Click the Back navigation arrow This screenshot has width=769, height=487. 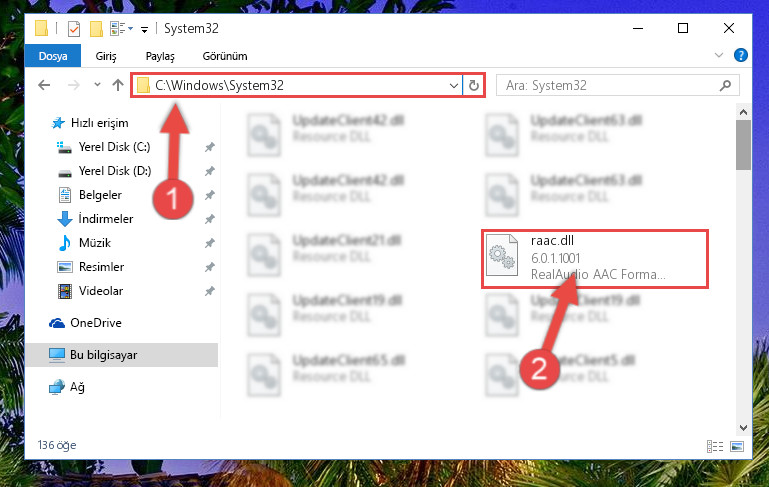(44, 85)
